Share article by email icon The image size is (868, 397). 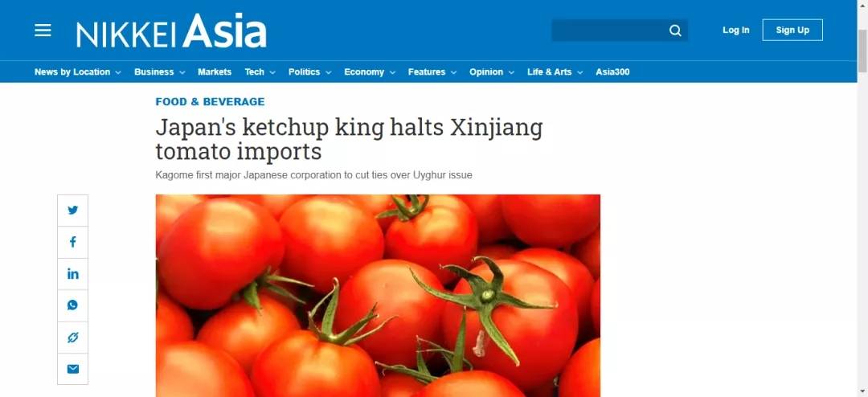point(72,369)
